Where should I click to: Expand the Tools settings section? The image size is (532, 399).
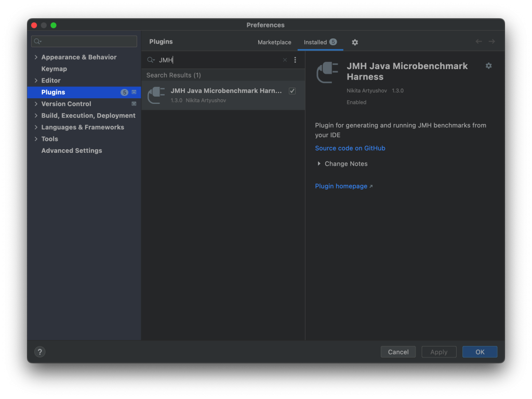pyautogui.click(x=36, y=139)
